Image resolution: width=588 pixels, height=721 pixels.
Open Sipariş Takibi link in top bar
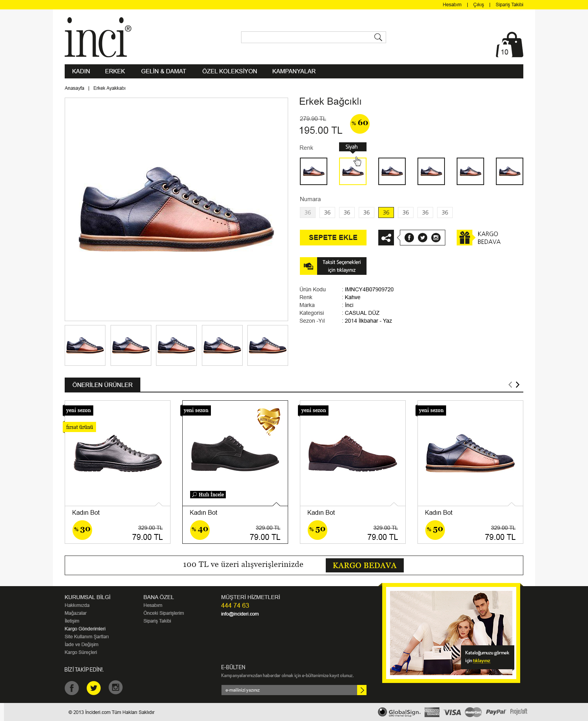[509, 5]
